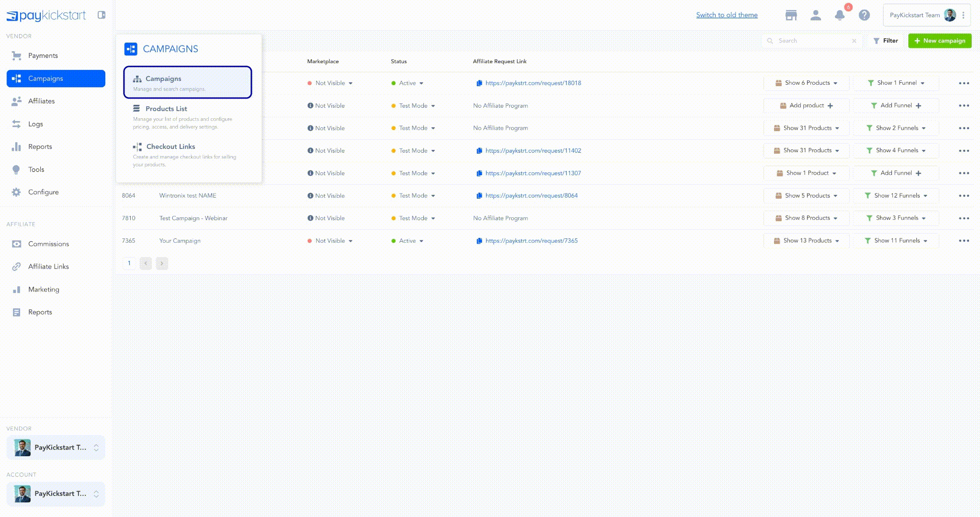This screenshot has width=980, height=517.
Task: Open the request/8064 affiliate link
Action: (x=532, y=196)
